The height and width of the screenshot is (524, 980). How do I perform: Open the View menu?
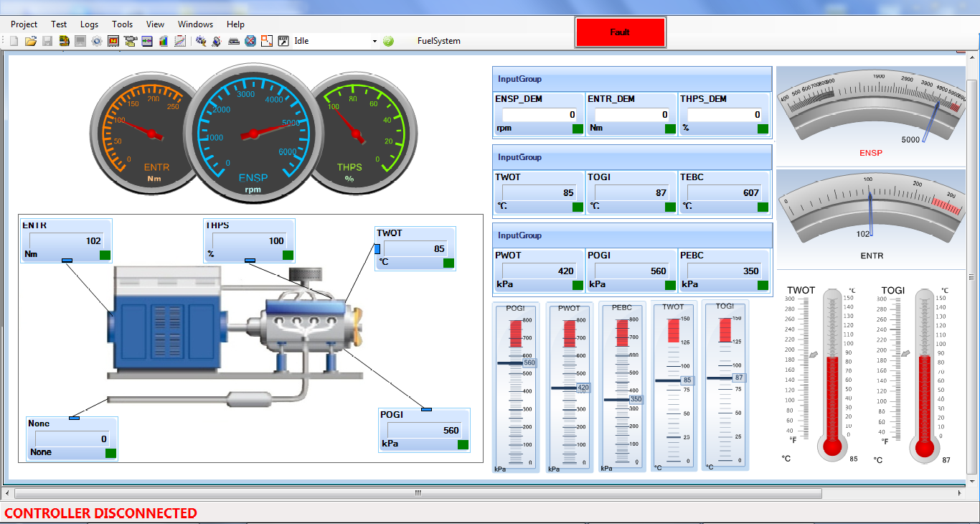pos(155,24)
